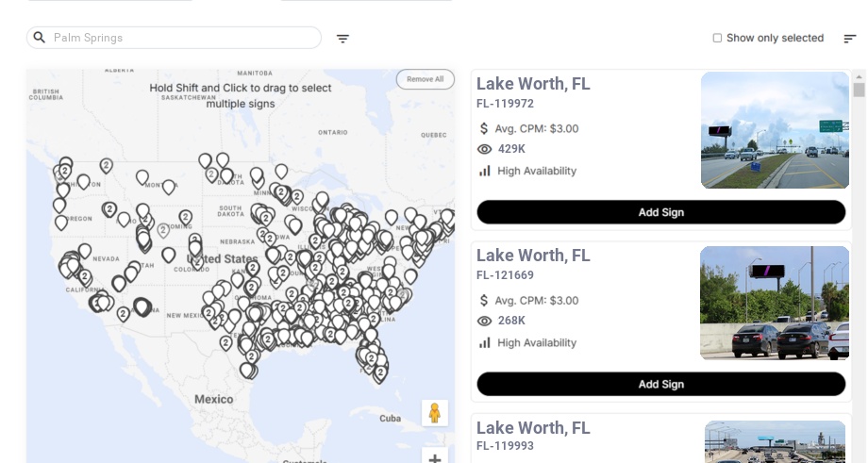
Task: Click the availability bars icon for FL-119972
Action: pos(485,171)
